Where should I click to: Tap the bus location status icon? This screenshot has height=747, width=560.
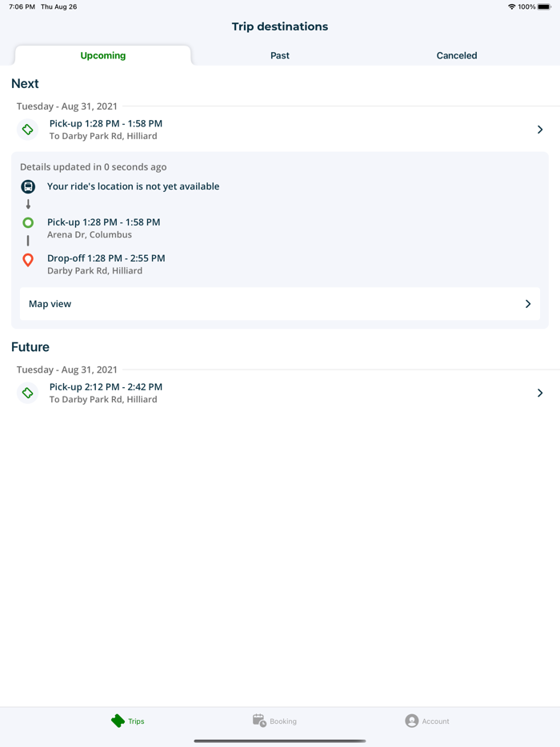pyautogui.click(x=28, y=186)
